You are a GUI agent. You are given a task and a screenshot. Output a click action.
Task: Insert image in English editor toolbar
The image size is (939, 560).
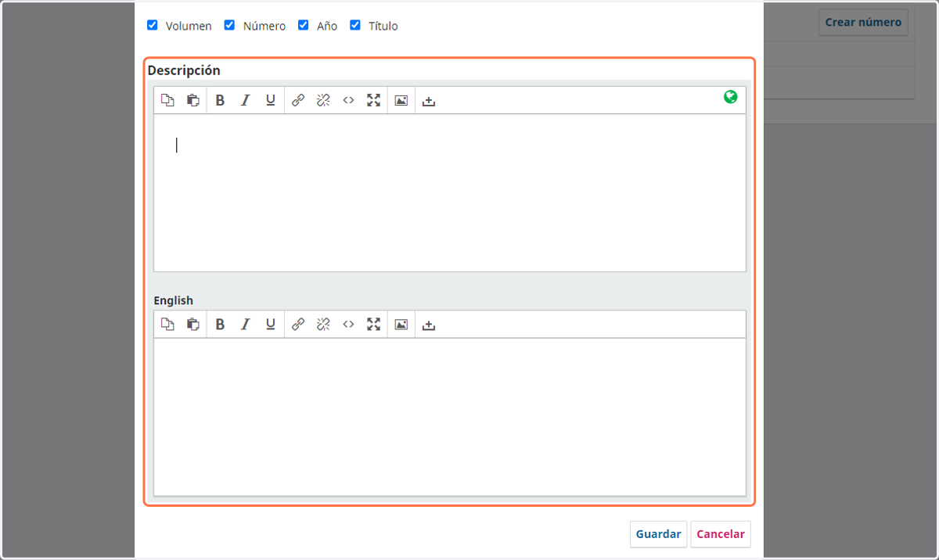pos(401,324)
